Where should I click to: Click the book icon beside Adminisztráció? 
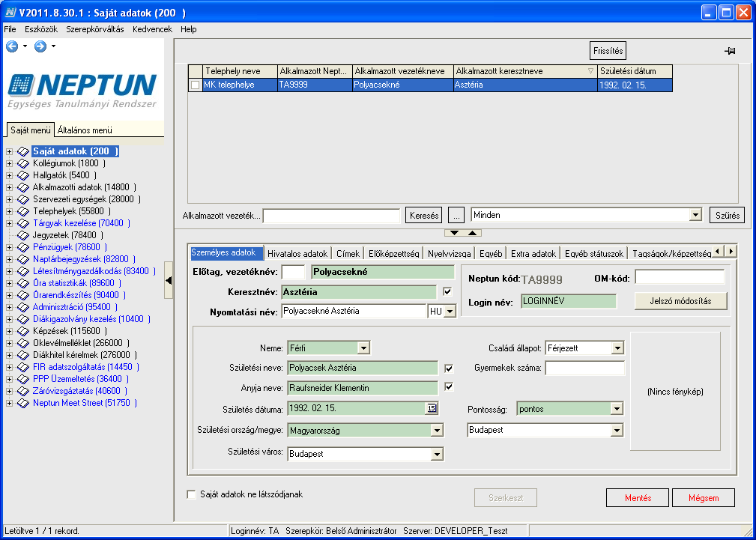[x=23, y=307]
